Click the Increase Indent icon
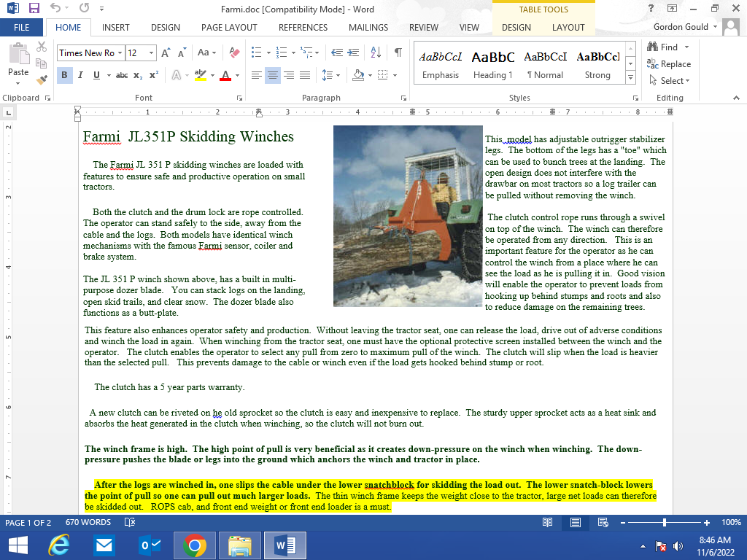Viewport: 747px width, 560px height. pyautogui.click(x=354, y=52)
